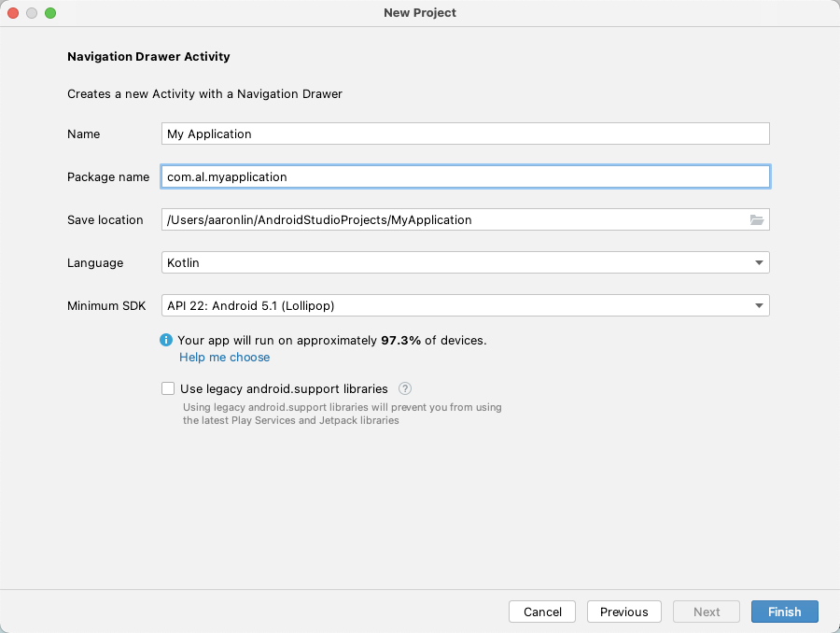Open the Help me choose link
The image size is (840, 633).
point(224,357)
